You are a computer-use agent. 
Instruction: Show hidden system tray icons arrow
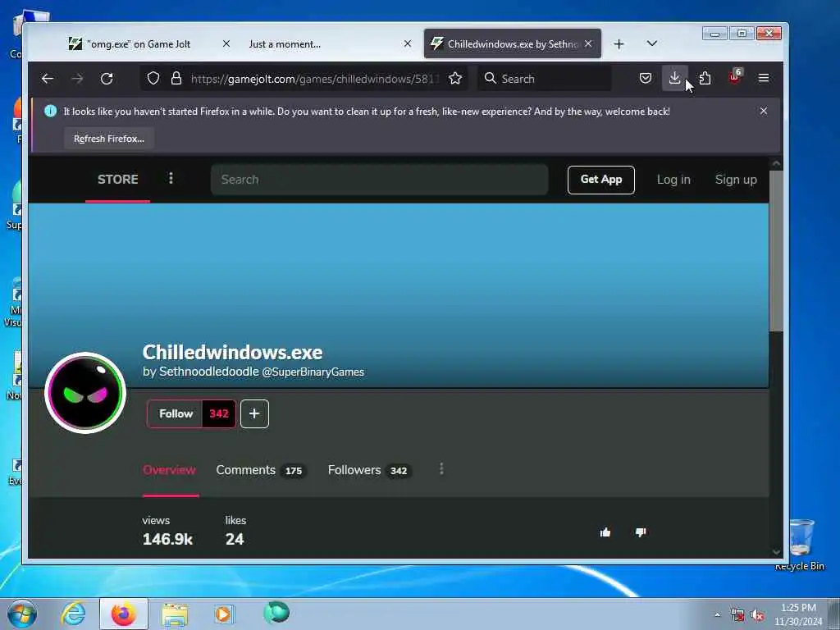717,615
